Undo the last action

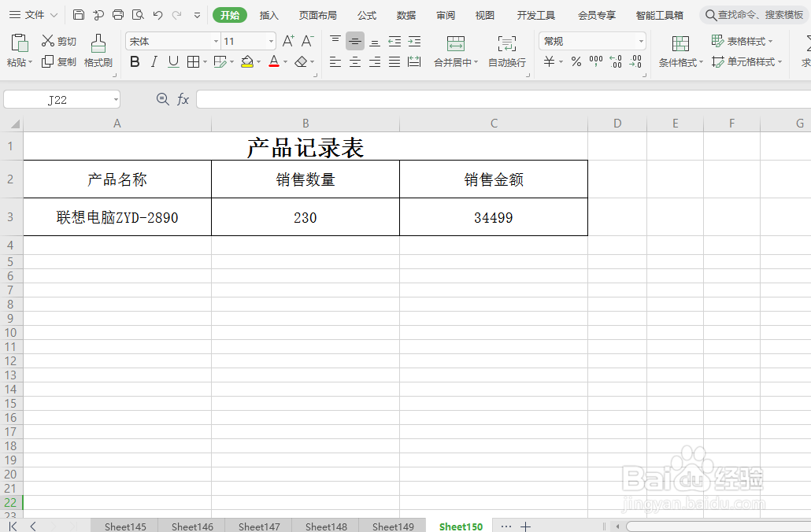coord(157,15)
